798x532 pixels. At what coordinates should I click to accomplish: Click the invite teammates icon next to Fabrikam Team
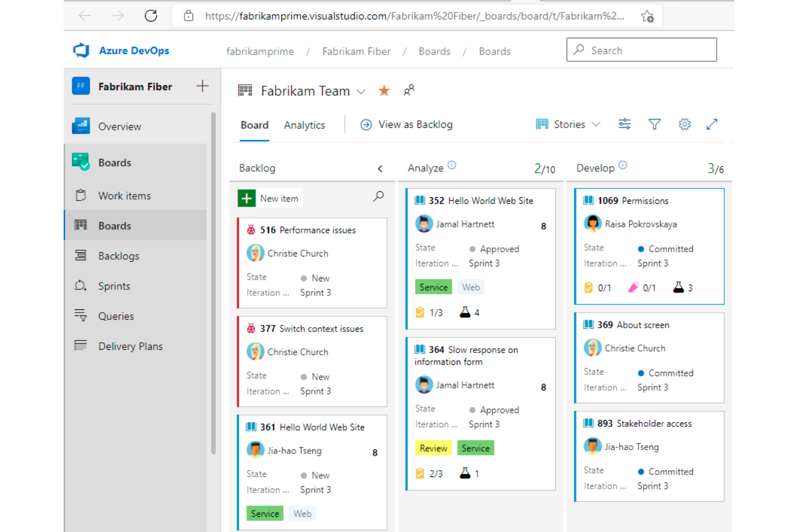pyautogui.click(x=408, y=91)
